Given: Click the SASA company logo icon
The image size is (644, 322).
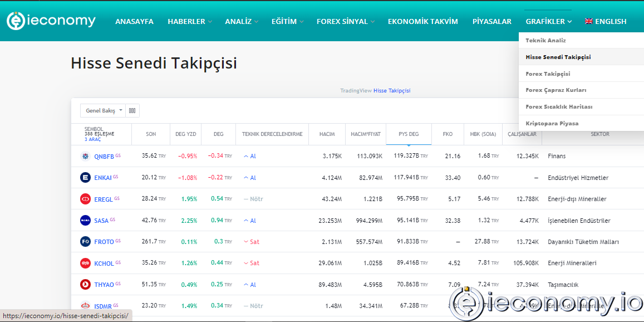Looking at the screenshot, I should pyautogui.click(x=85, y=220).
